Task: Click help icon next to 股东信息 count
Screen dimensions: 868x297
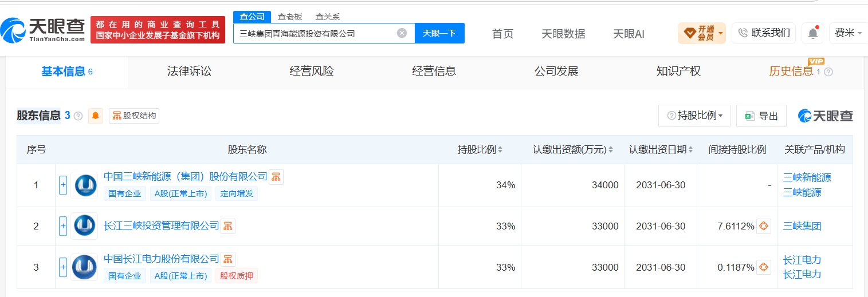Action: (78, 116)
